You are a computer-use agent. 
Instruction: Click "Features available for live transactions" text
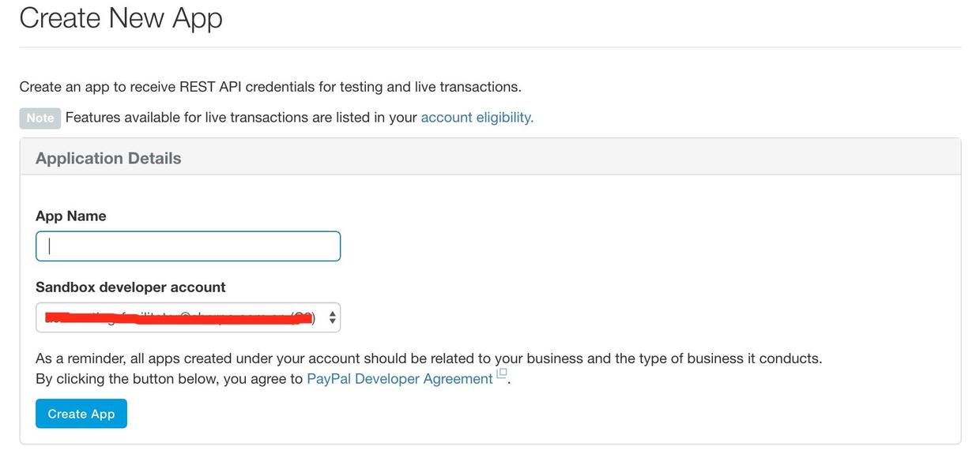[241, 118]
